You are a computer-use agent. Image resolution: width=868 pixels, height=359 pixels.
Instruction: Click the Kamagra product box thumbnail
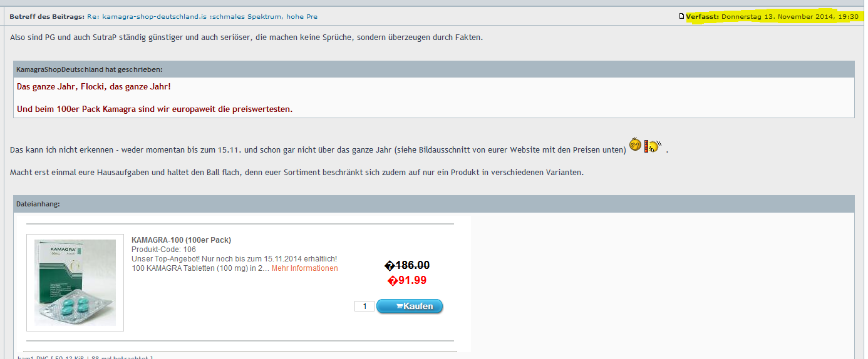(x=75, y=282)
